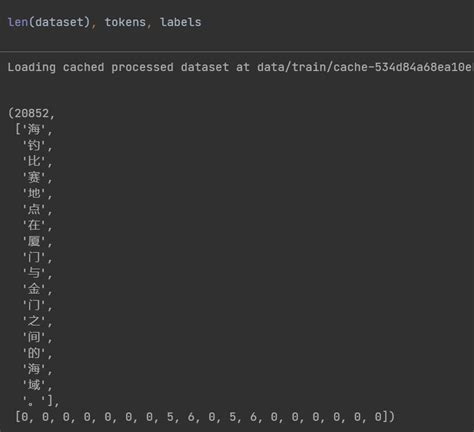Screen dimensions: 474x432
Task: Click the 'tokens' variable in the code cell
Action: tap(125, 22)
